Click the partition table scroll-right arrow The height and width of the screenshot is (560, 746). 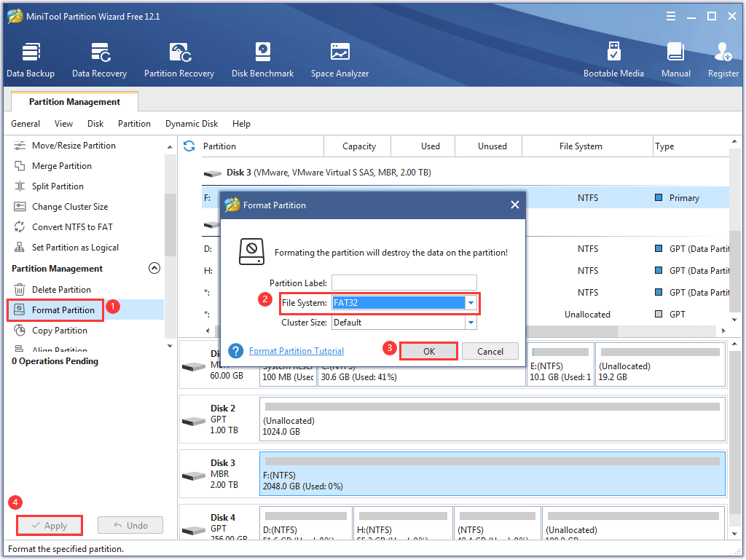pos(723,331)
